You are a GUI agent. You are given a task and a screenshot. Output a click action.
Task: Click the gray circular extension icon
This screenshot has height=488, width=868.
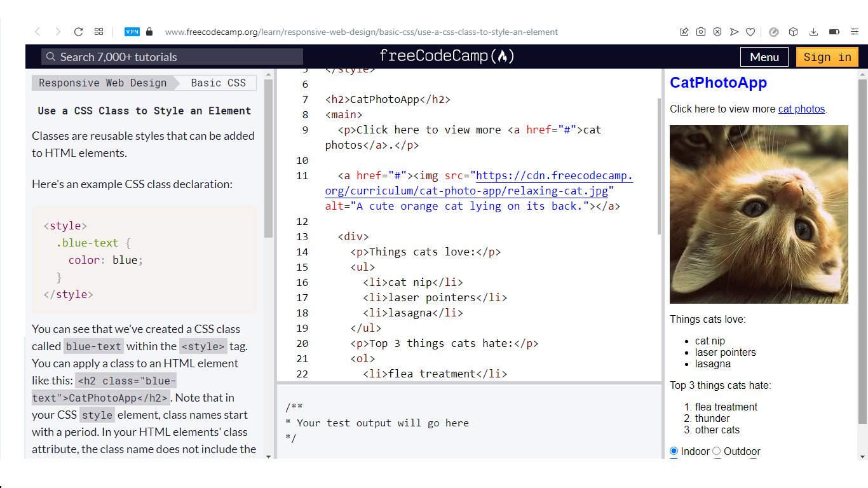(x=774, y=32)
